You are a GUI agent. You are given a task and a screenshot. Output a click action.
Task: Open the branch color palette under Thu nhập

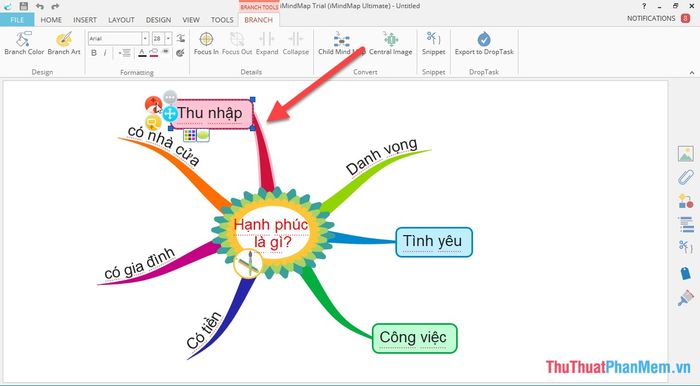pyautogui.click(x=190, y=135)
